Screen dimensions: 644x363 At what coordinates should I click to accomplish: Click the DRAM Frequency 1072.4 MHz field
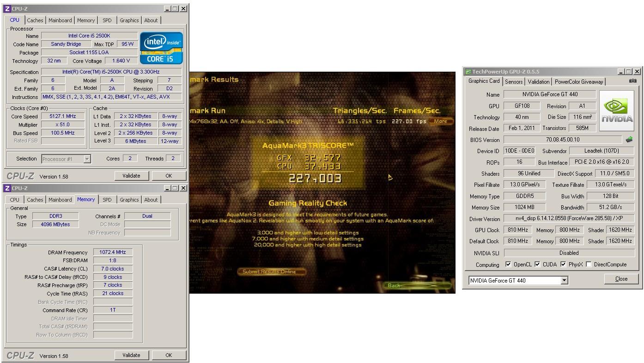[113, 252]
